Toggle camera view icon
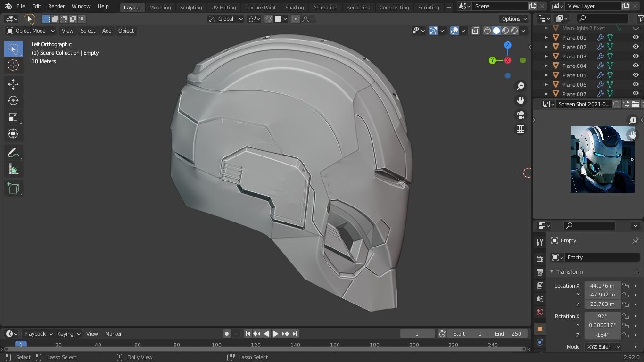The width and height of the screenshot is (644, 362). 520,115
